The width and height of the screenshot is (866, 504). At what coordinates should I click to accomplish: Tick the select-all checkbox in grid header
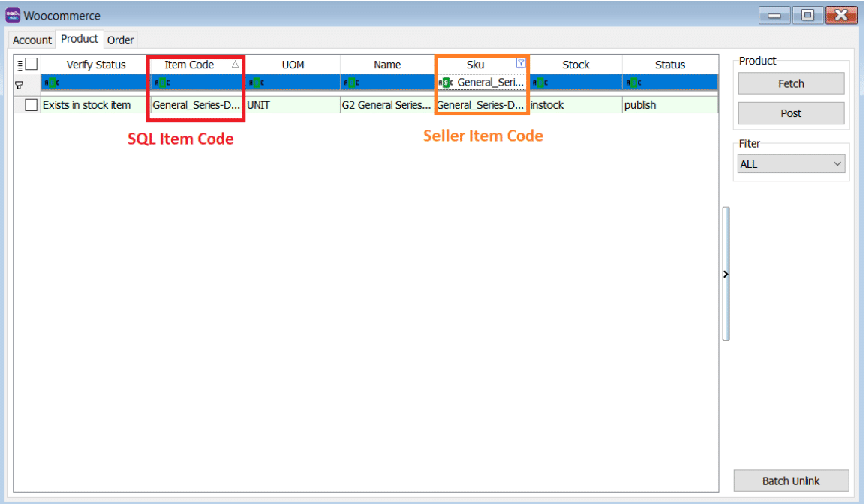coord(32,64)
